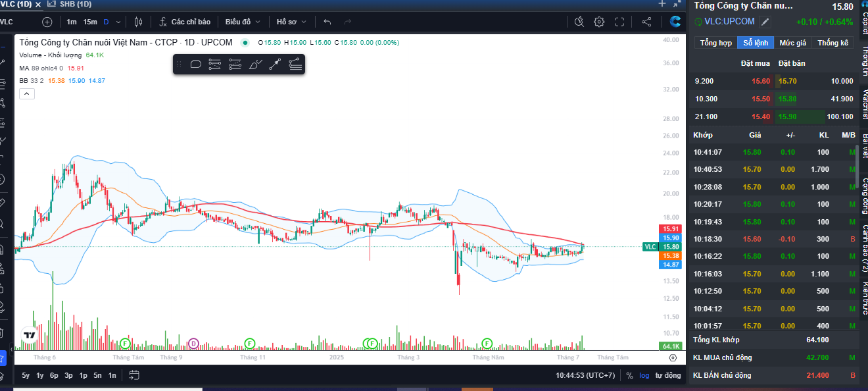
Task: Select the third drawing tool in floating toolbar
Action: (235, 64)
